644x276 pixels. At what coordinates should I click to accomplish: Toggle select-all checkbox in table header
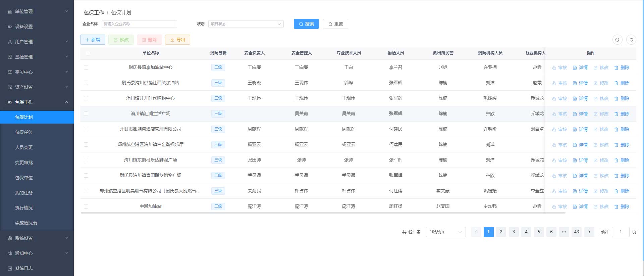click(88, 53)
